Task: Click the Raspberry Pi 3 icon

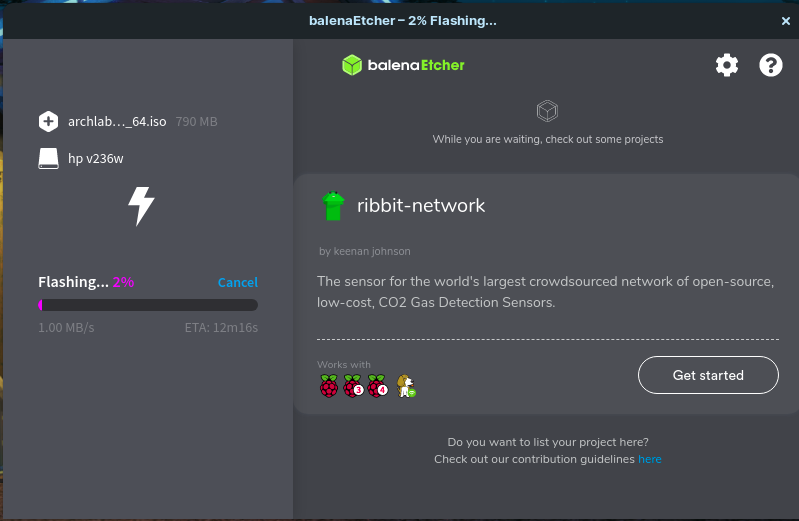Action: point(353,386)
